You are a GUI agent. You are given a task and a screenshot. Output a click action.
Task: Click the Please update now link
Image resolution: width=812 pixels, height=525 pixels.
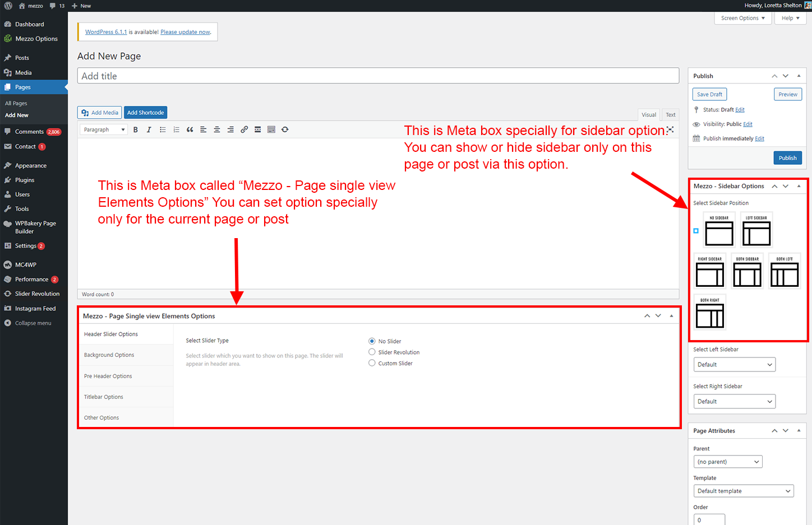[x=185, y=32]
